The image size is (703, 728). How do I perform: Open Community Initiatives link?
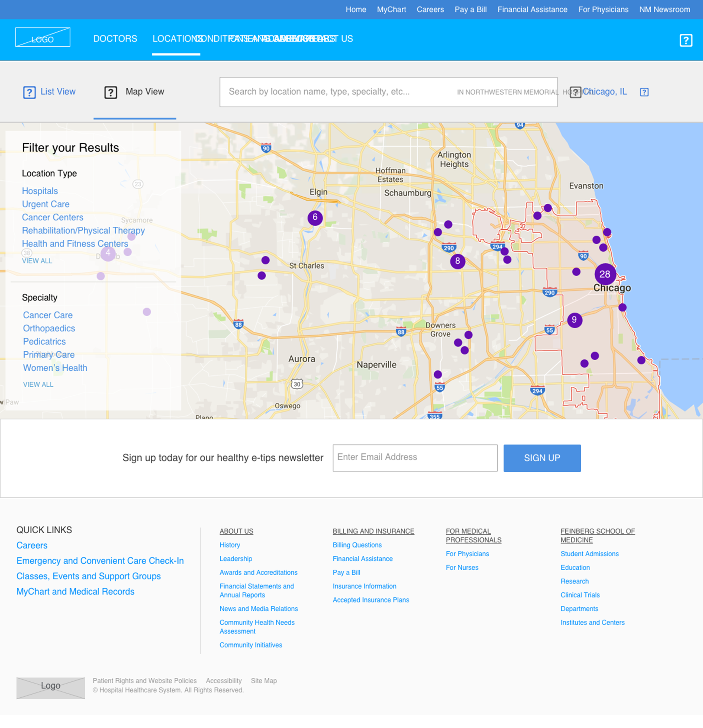251,645
